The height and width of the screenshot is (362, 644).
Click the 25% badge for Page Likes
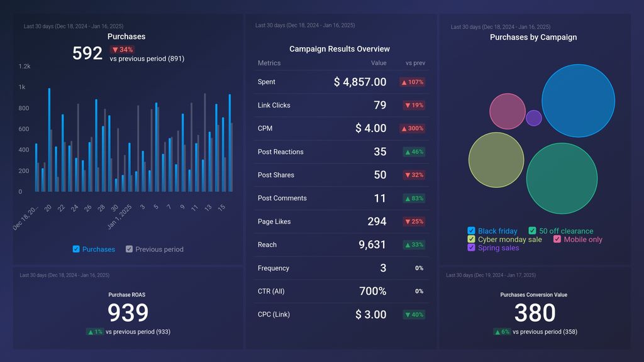point(414,222)
